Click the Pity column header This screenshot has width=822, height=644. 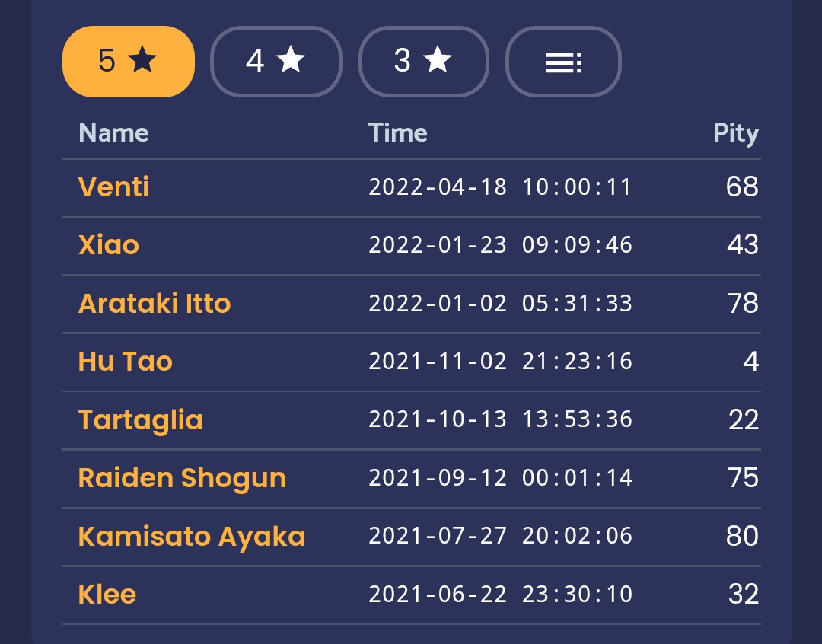click(735, 134)
